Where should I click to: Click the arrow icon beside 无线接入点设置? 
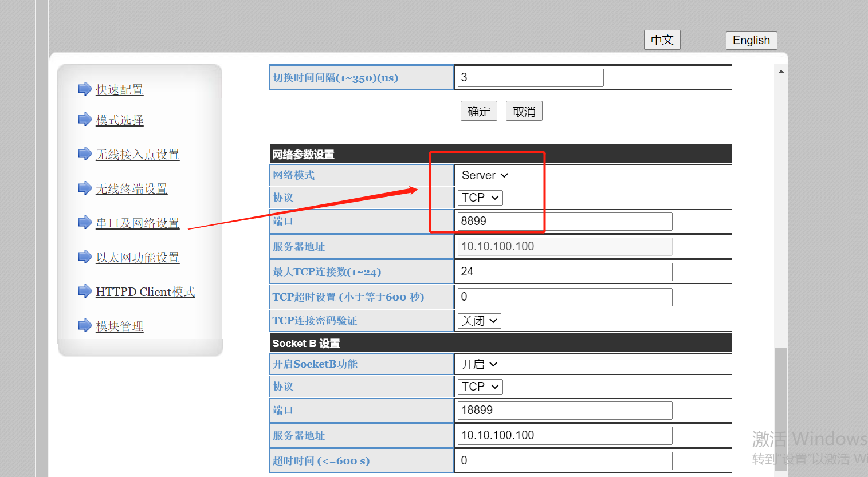coord(85,154)
